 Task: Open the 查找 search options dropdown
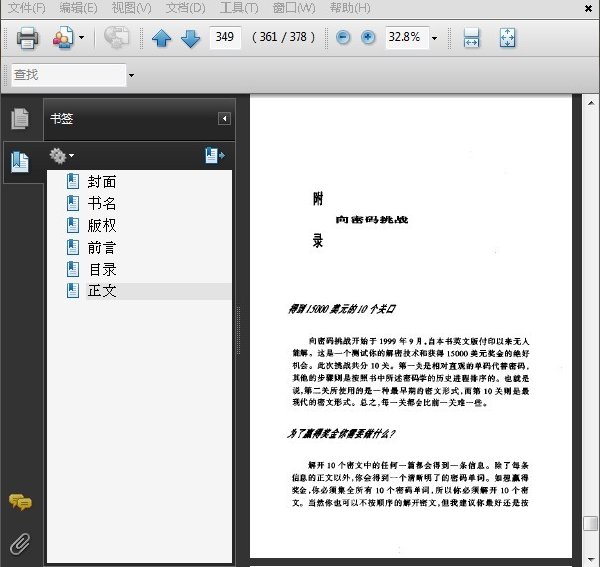131,75
